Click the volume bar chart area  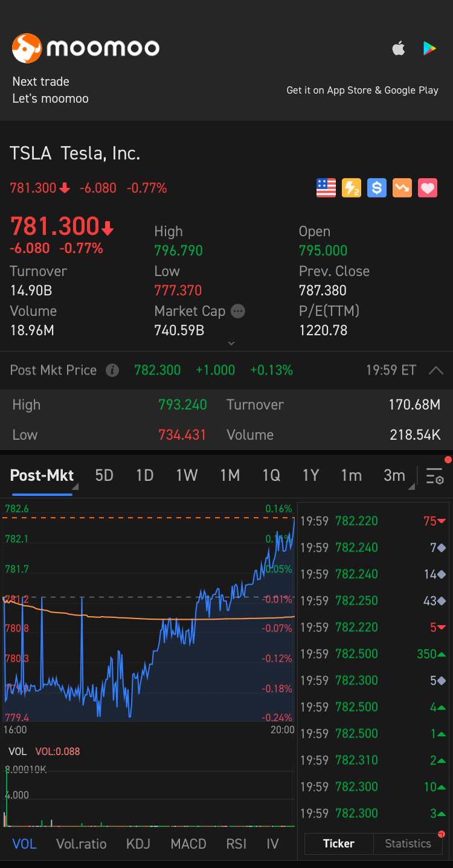pyautogui.click(x=149, y=794)
